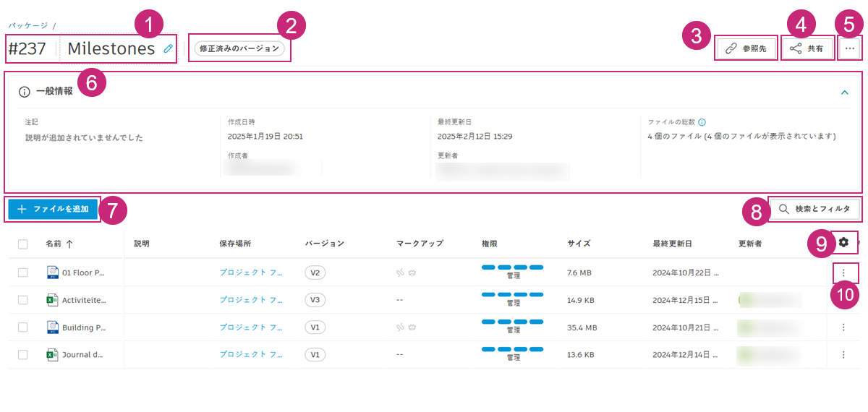This screenshot has width=868, height=412.
Task: Open プロジェクト フ... location link for Activiteite...
Action: coord(251,300)
